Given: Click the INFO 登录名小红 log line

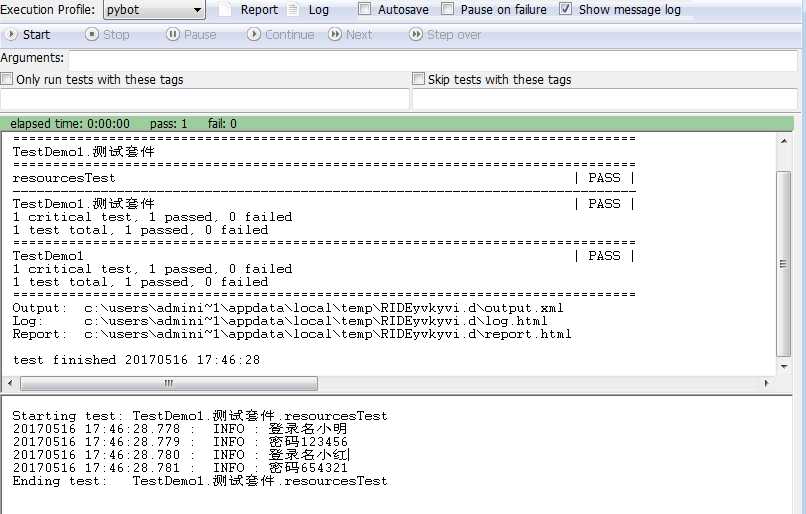Looking at the screenshot, I should 181,455.
